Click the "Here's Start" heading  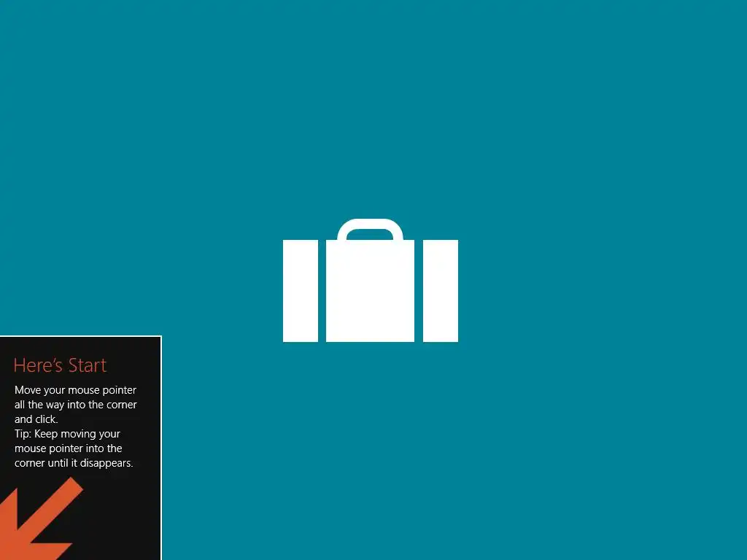(x=60, y=365)
